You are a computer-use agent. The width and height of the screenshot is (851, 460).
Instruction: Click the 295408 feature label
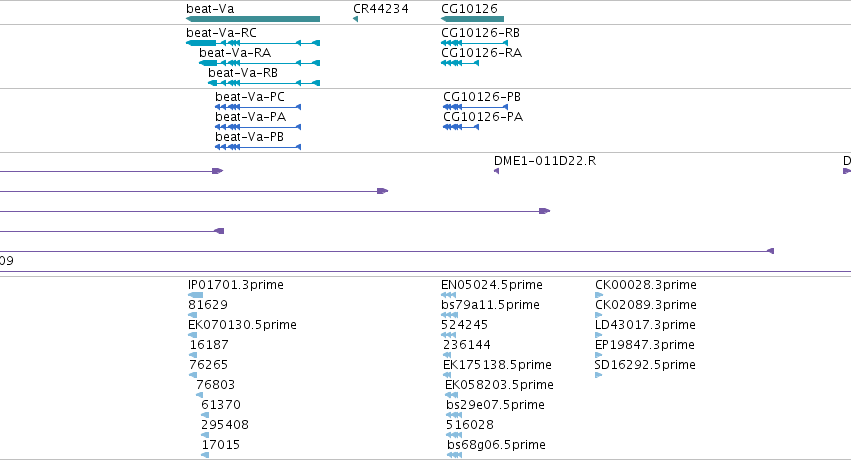tap(225, 425)
